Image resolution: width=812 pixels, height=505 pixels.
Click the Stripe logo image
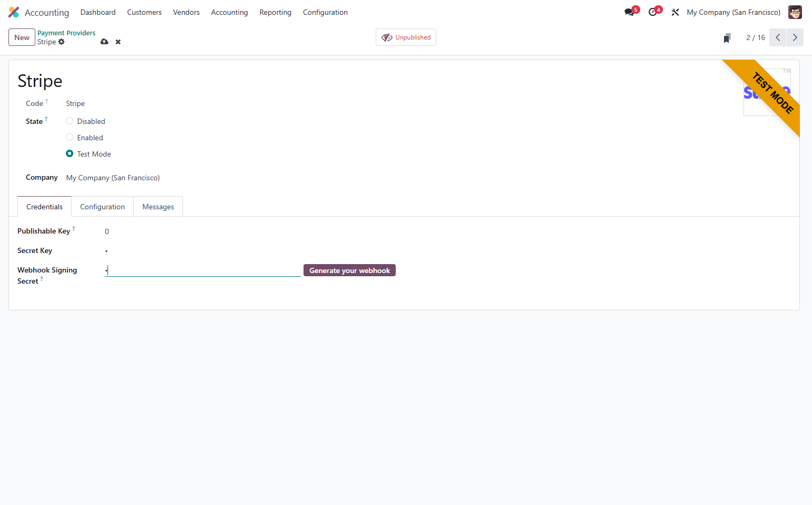pos(767,92)
